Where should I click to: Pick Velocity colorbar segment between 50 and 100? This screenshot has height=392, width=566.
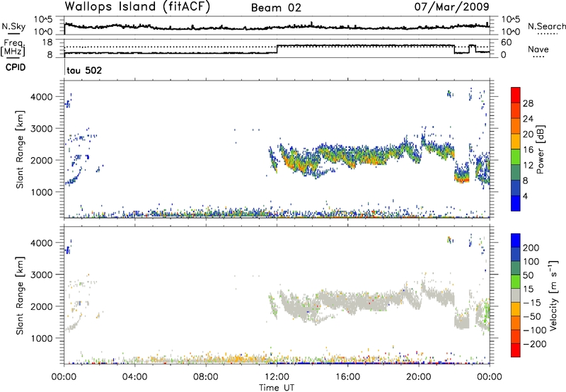point(516,268)
